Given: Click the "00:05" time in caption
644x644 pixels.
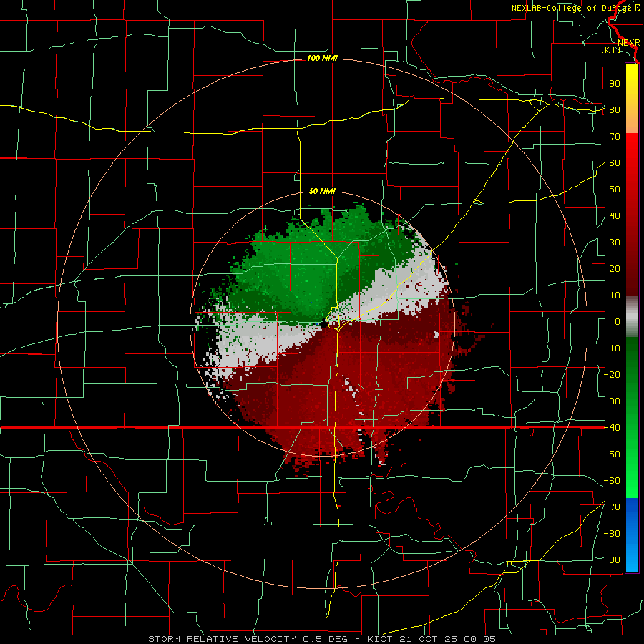Looking at the screenshot, I should click(479, 639).
